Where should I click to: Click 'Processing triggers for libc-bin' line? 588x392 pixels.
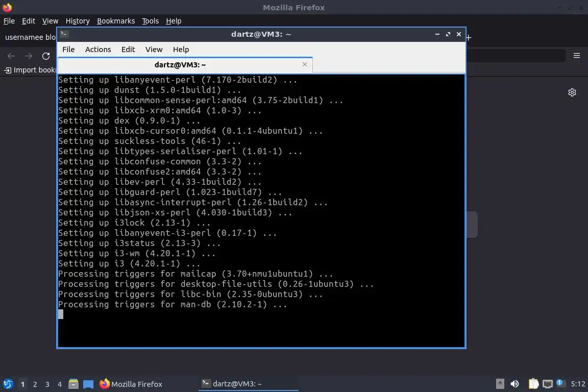190,294
